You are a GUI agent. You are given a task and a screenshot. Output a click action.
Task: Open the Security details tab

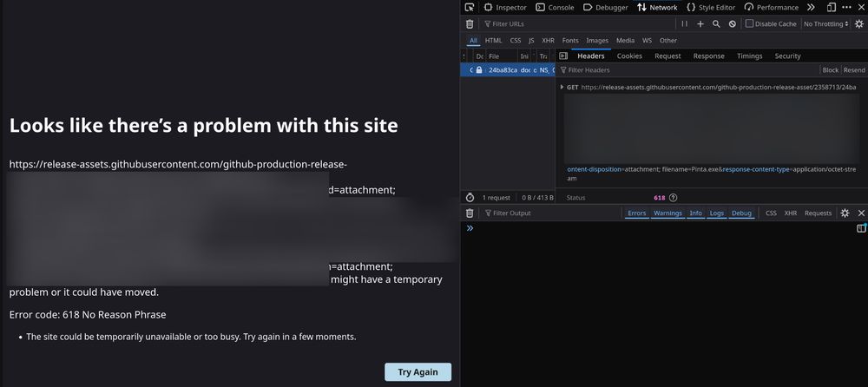[788, 56]
